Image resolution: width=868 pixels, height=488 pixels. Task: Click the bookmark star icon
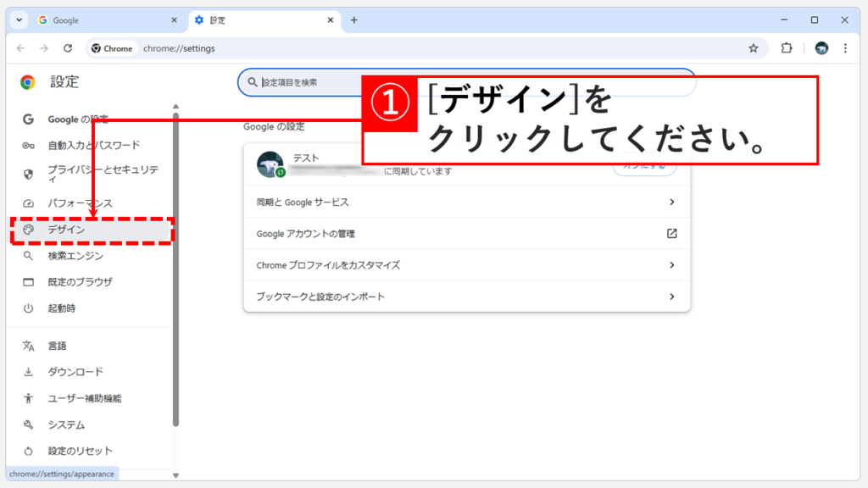[754, 48]
